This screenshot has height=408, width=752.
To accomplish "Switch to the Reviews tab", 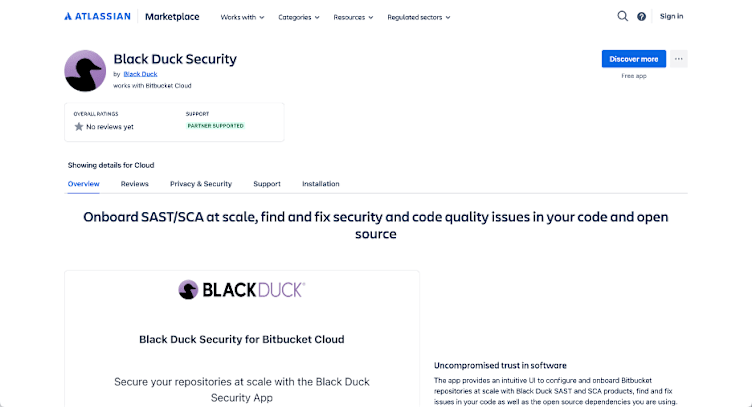I will (x=135, y=184).
